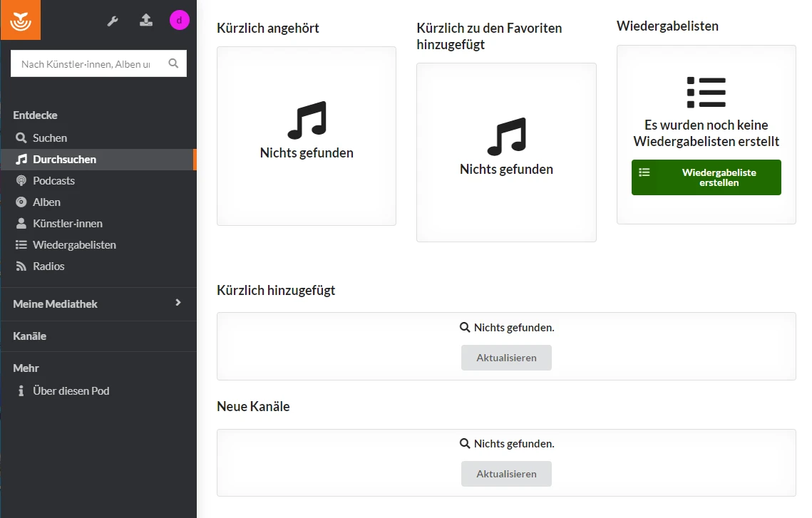
Task: Click the podcast icon beside Podcasts
Action: pyautogui.click(x=21, y=181)
